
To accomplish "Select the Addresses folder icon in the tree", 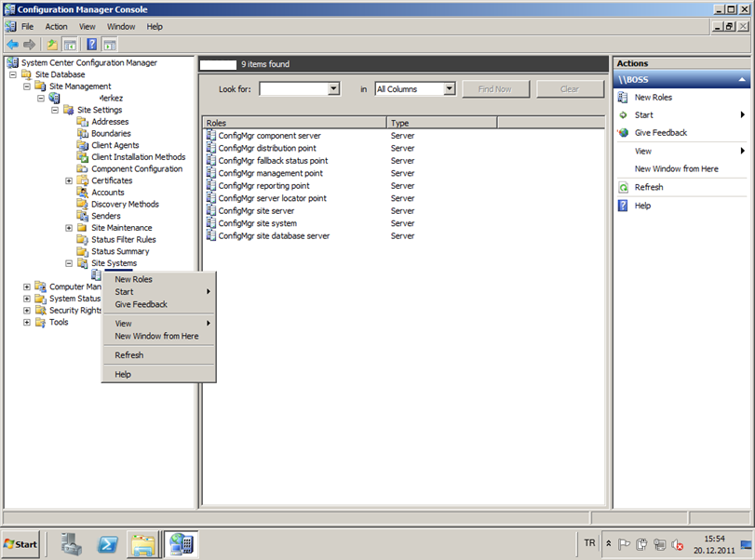I will [x=82, y=122].
